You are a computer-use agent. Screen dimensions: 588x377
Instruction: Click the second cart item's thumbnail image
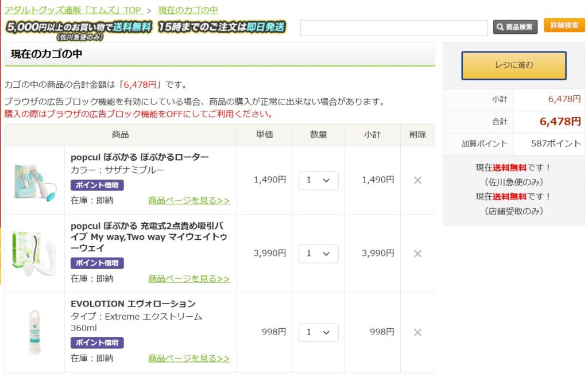34,254
